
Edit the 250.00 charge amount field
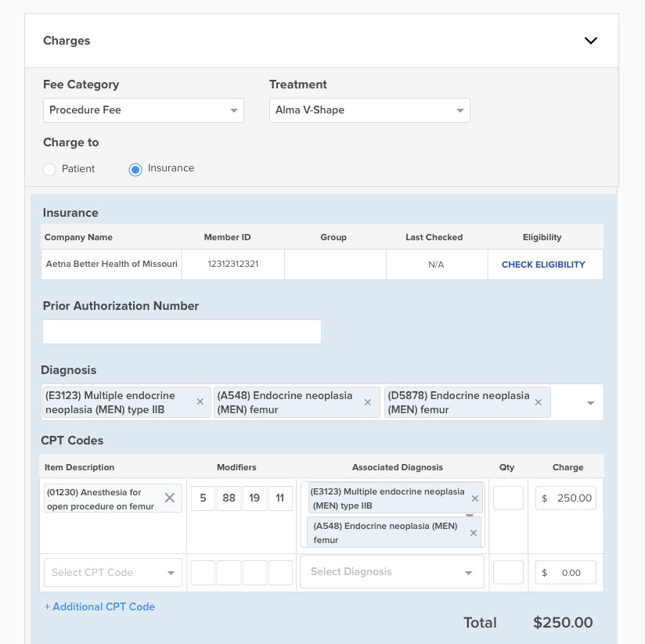[566, 498]
